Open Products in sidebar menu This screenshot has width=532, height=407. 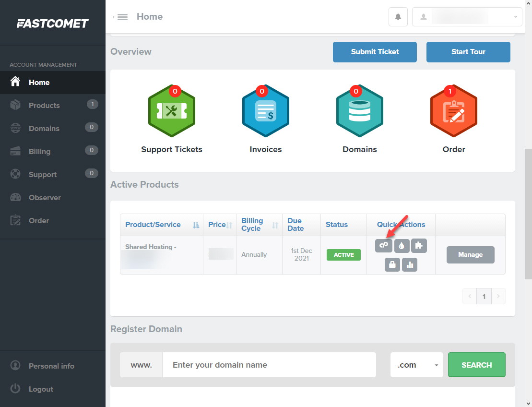click(53, 106)
